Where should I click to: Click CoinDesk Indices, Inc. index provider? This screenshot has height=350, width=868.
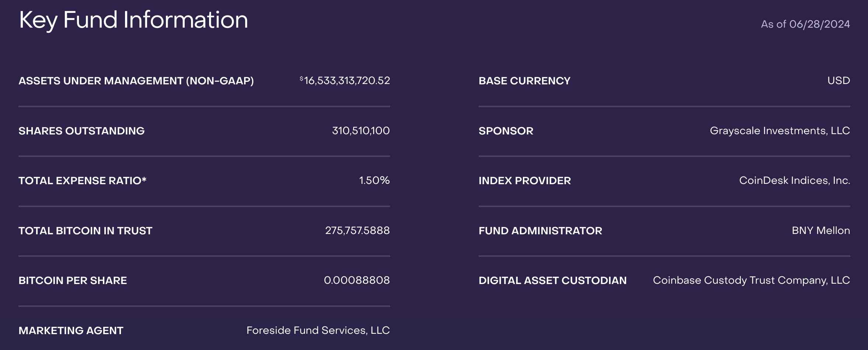(794, 181)
